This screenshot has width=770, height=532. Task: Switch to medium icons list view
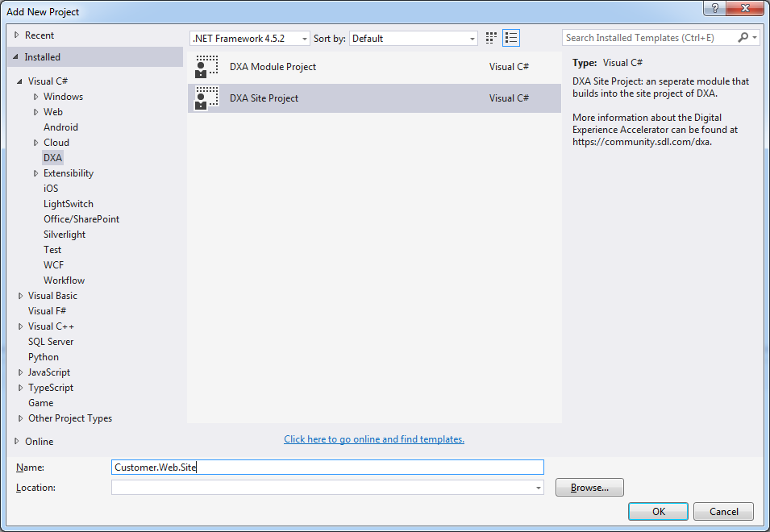(x=511, y=38)
